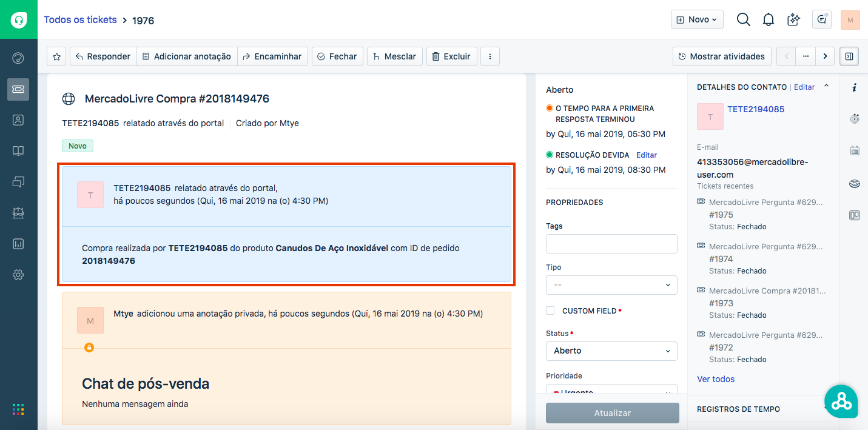
Task: Click Editar next to Resolução Devida
Action: coord(647,155)
